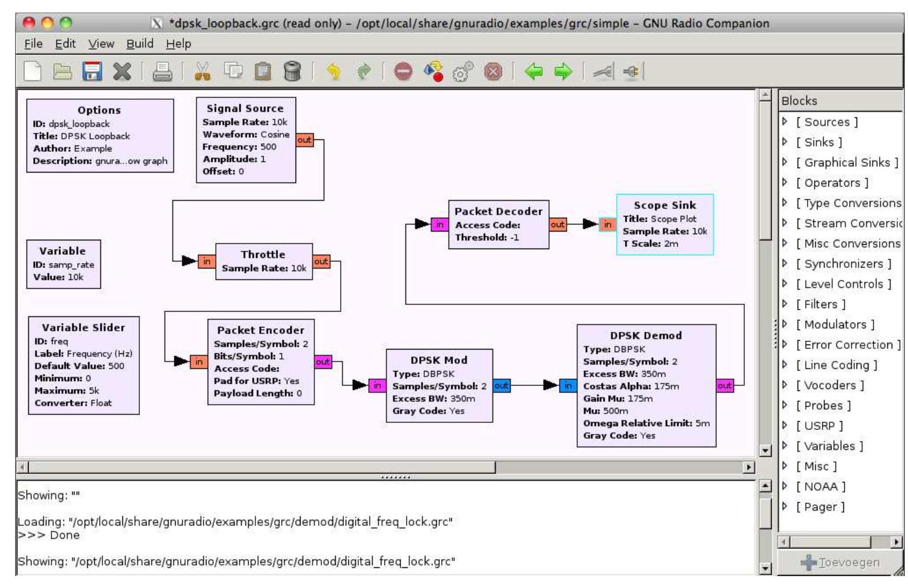The image size is (908, 588).
Task: Open the File menu
Action: pos(33,43)
